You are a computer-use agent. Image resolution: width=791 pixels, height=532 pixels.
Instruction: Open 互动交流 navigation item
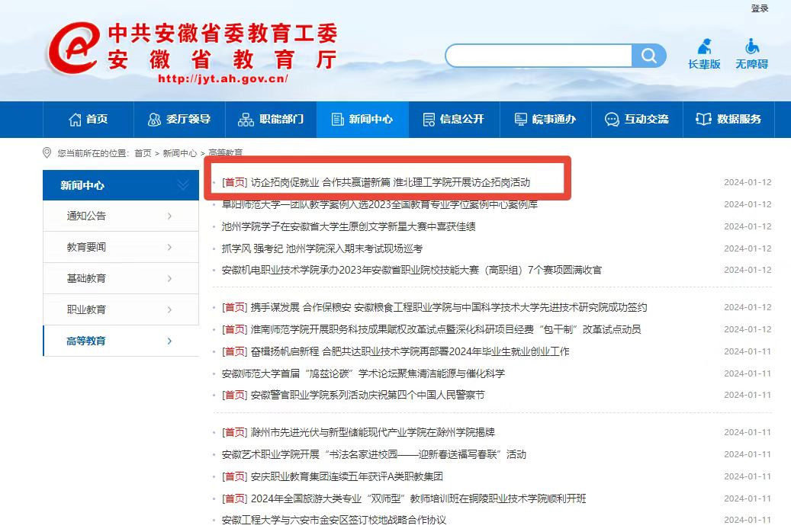[637, 120]
